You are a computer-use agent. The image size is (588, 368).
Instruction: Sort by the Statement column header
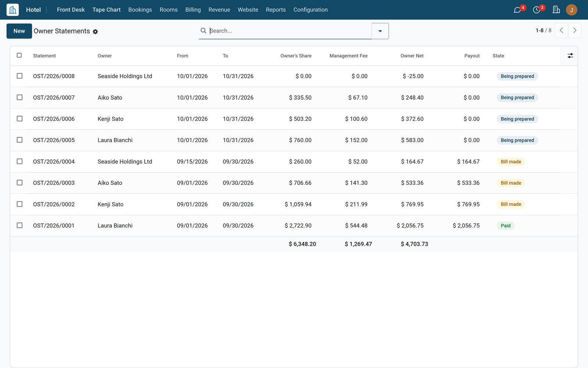44,56
